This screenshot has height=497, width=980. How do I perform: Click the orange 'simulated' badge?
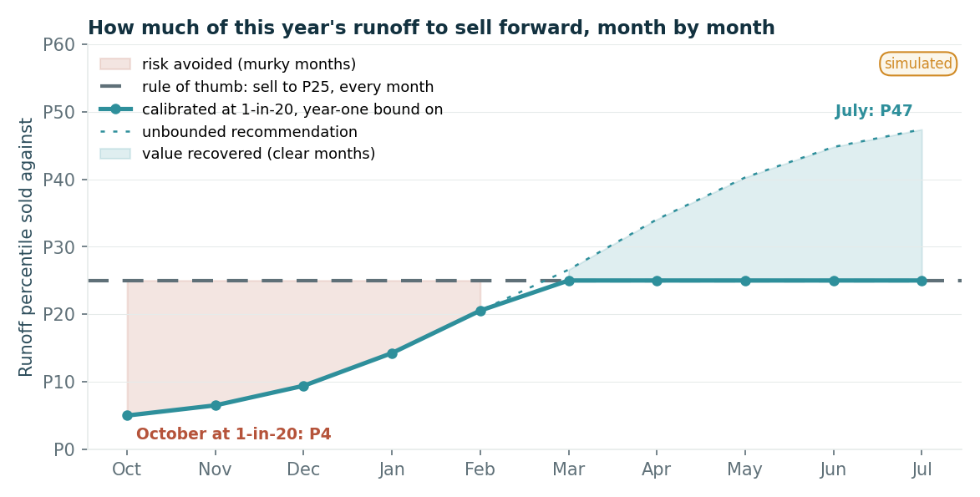pos(918,63)
